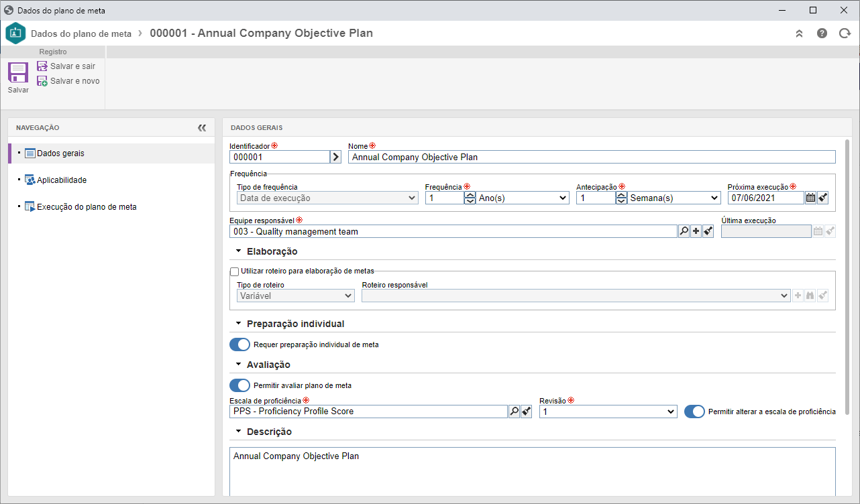860x504 pixels.
Task: Click Salvar e novo
Action: click(68, 81)
